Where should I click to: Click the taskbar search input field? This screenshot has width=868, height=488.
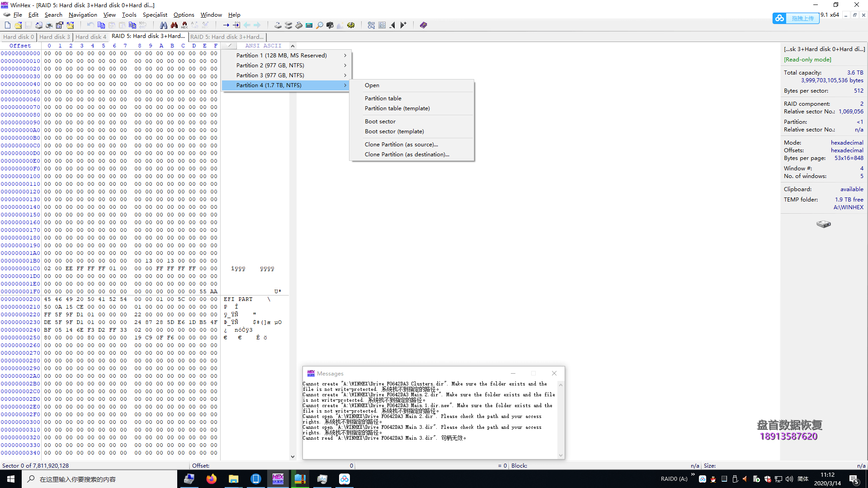click(99, 479)
